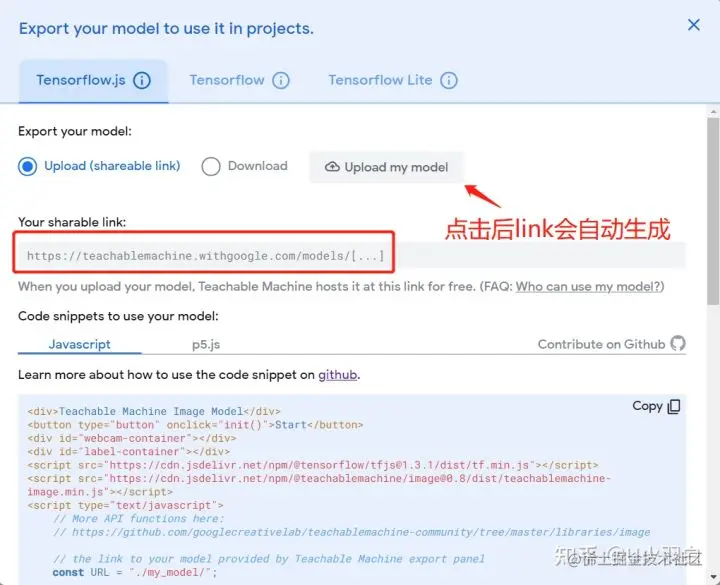Click Contribute on Github link
This screenshot has height=585, width=720.
click(601, 344)
